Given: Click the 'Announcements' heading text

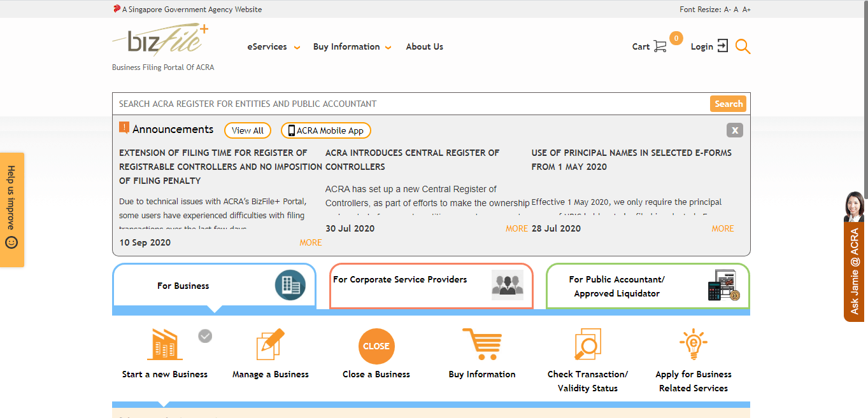Looking at the screenshot, I should (x=173, y=129).
